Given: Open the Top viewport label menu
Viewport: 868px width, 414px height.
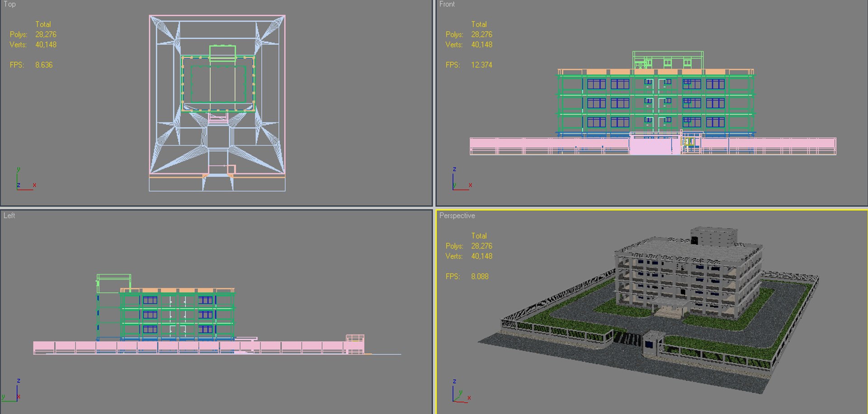Looking at the screenshot, I should pos(9,4).
